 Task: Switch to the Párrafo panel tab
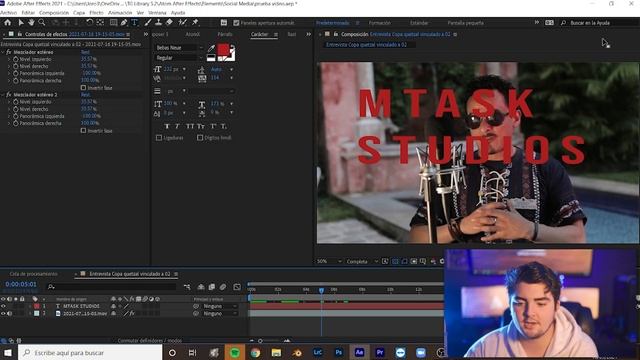pyautogui.click(x=225, y=34)
